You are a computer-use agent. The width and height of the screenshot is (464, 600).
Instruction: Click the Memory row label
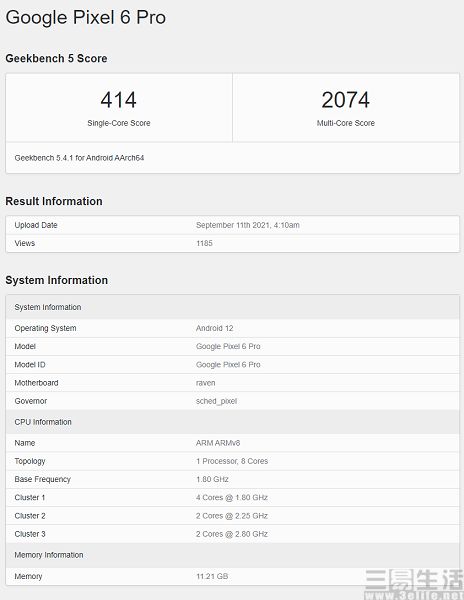point(28,576)
